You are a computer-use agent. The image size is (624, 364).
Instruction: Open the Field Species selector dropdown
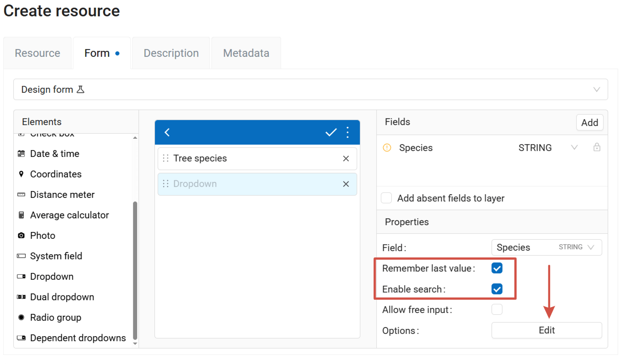tap(546, 248)
